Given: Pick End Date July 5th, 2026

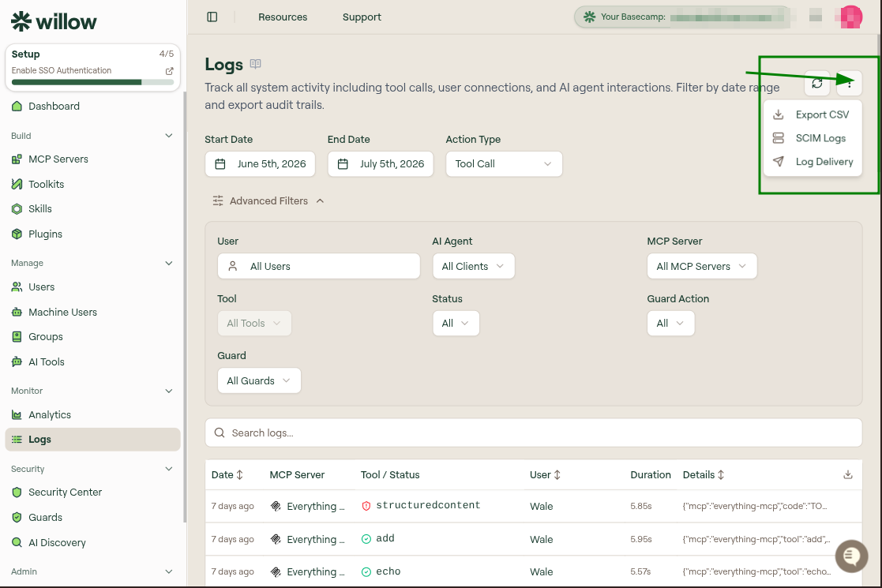Looking at the screenshot, I should click(x=381, y=164).
